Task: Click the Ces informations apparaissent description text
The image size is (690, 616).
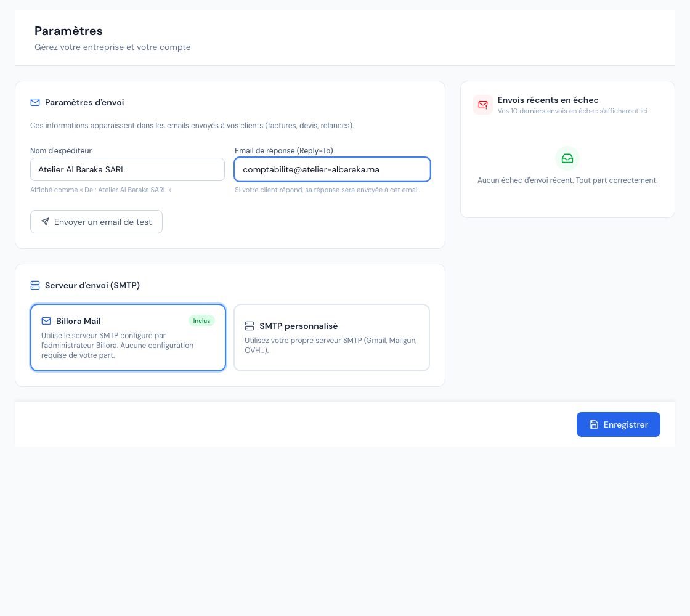Action: click(192, 126)
